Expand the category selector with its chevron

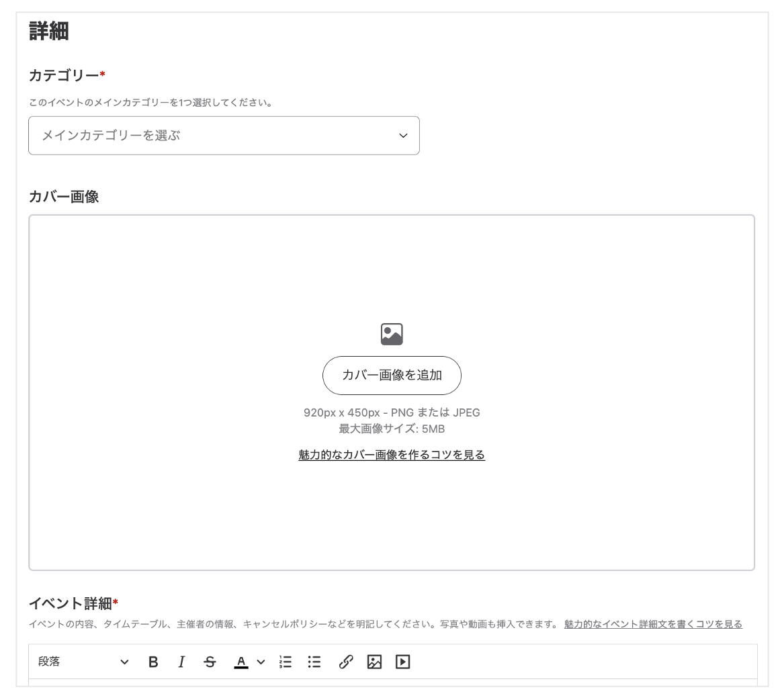tap(402, 136)
